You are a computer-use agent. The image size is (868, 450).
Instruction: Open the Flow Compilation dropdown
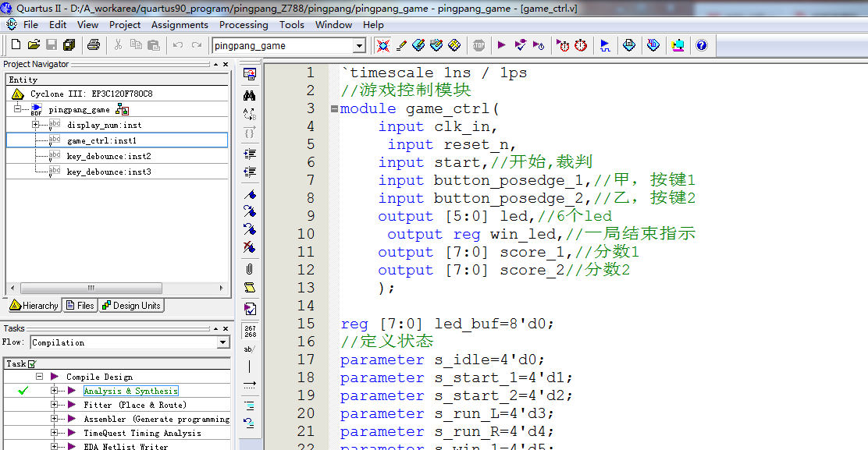click(223, 342)
